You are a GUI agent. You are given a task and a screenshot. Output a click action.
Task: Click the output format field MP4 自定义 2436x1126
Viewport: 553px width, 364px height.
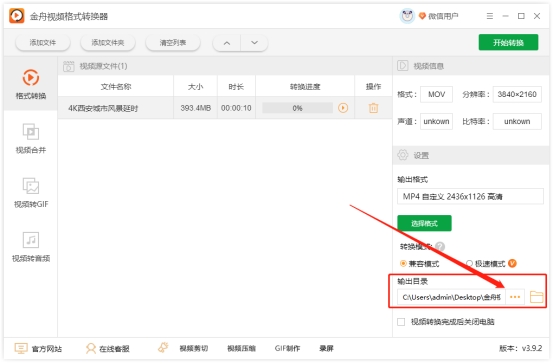click(x=470, y=196)
